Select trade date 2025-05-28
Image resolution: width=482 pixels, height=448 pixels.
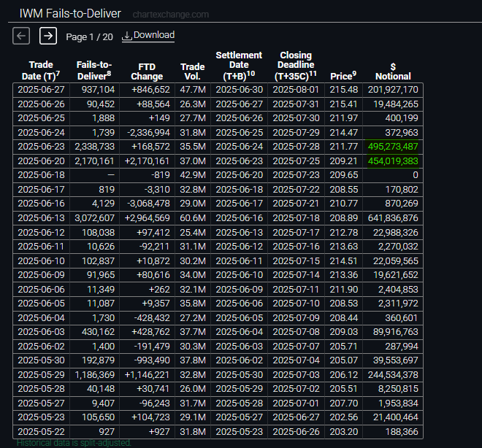41,389
